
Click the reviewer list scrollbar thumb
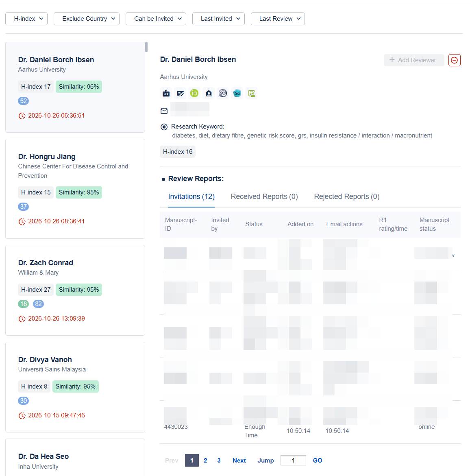point(146,47)
